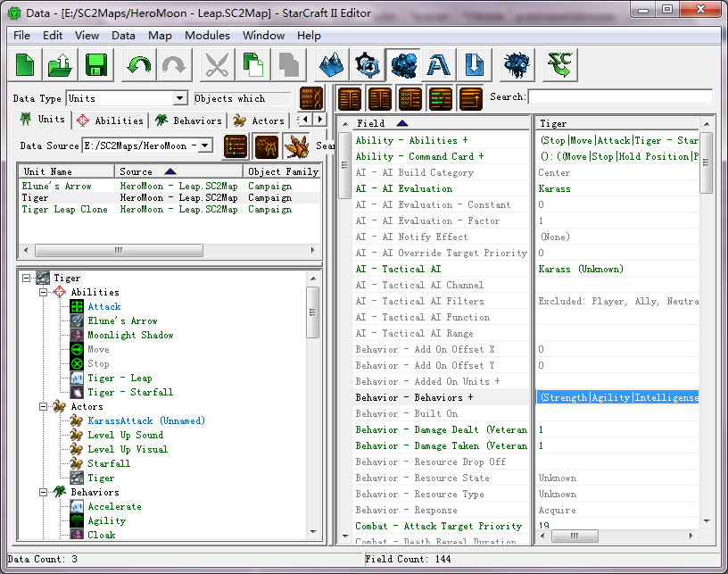Screen dimensions: 728x574
Task: Open the Window menu
Action: tap(263, 36)
